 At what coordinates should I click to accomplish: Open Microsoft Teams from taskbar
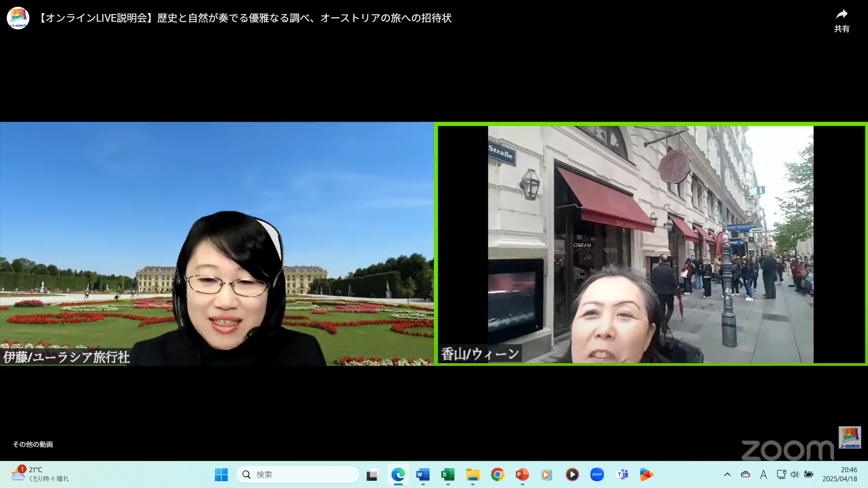pos(622,474)
